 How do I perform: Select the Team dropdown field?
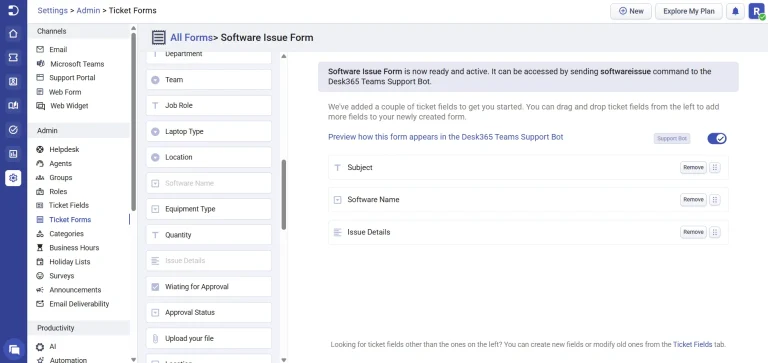(x=209, y=79)
